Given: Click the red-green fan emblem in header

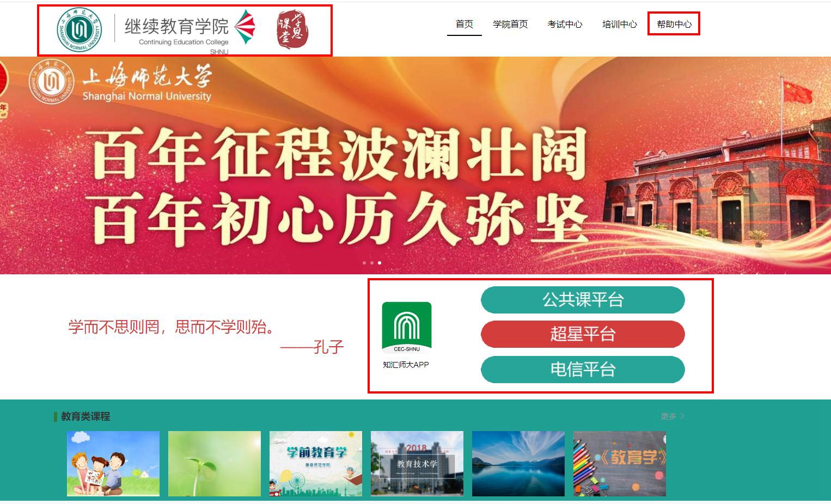Looking at the screenshot, I should pyautogui.click(x=245, y=27).
